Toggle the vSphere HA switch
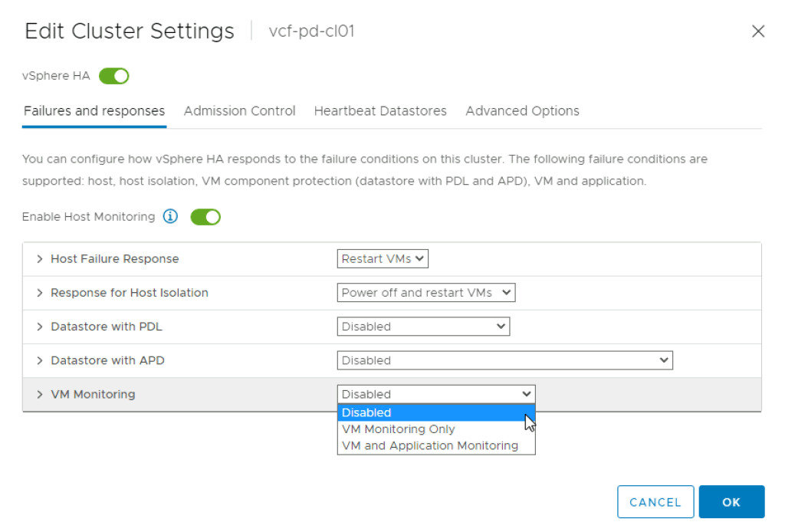The width and height of the screenshot is (785, 532). coord(114,76)
